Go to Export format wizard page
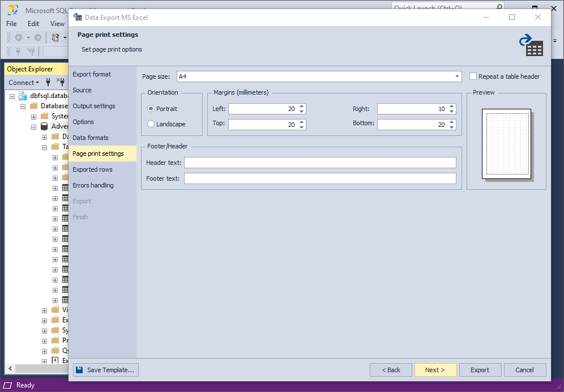 point(102,74)
